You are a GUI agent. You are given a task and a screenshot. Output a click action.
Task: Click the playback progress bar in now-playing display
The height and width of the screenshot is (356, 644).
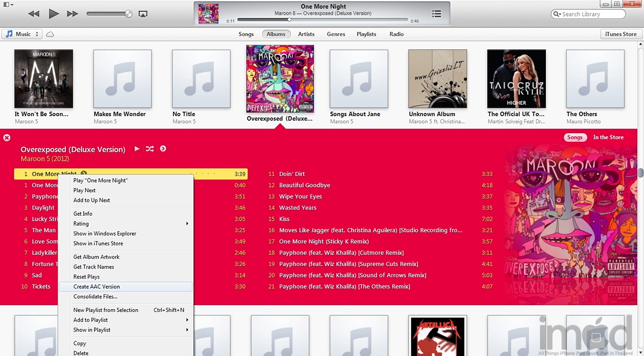(323, 20)
